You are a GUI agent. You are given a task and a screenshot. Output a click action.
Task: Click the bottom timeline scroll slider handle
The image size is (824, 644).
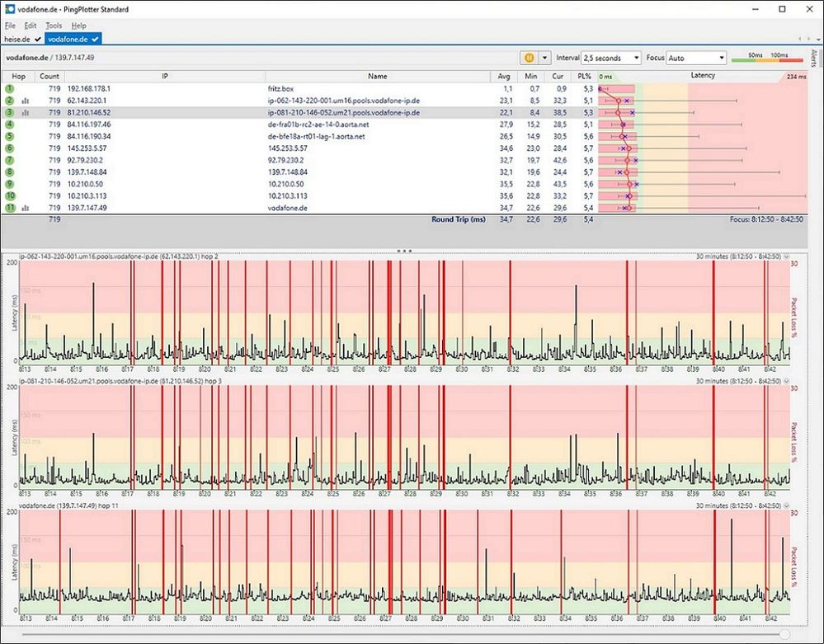click(x=784, y=635)
